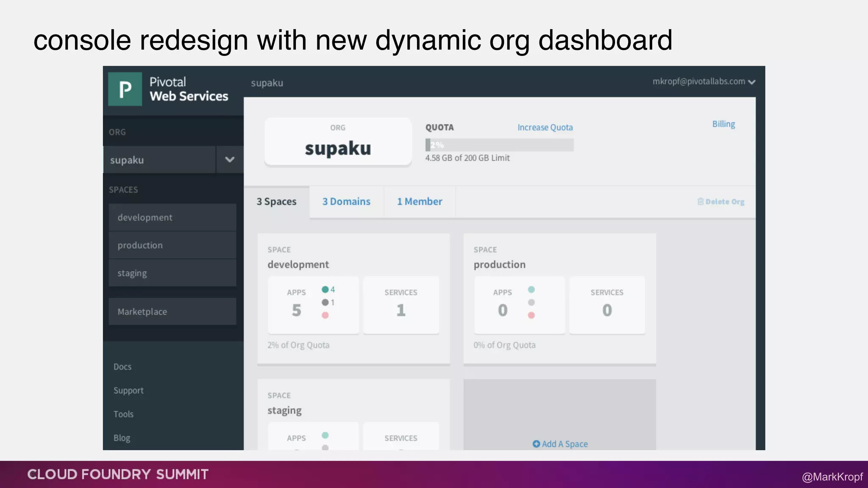Click red crashed-apps dot in development card
Viewport: 868px width, 488px height.
(x=325, y=315)
